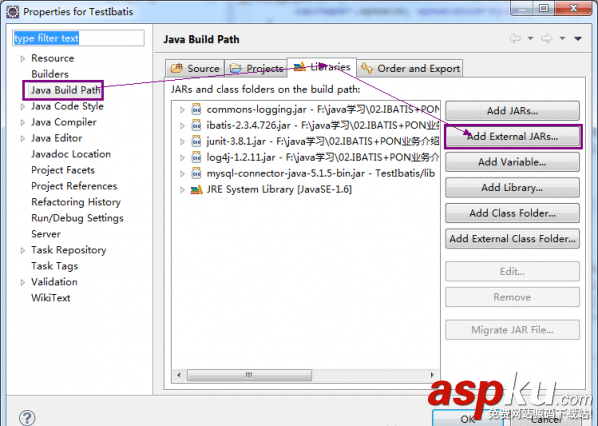Select JRE System Library [JavaSE-1.6] text
Image resolution: width=598 pixels, height=426 pixels.
coord(279,190)
